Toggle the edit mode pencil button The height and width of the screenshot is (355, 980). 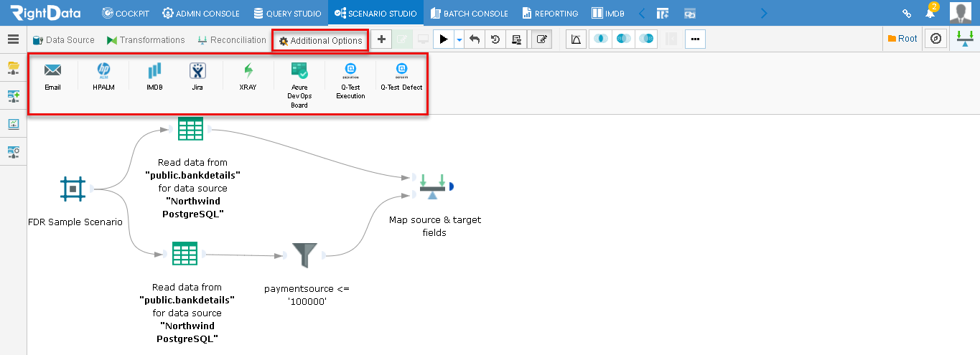(x=542, y=39)
